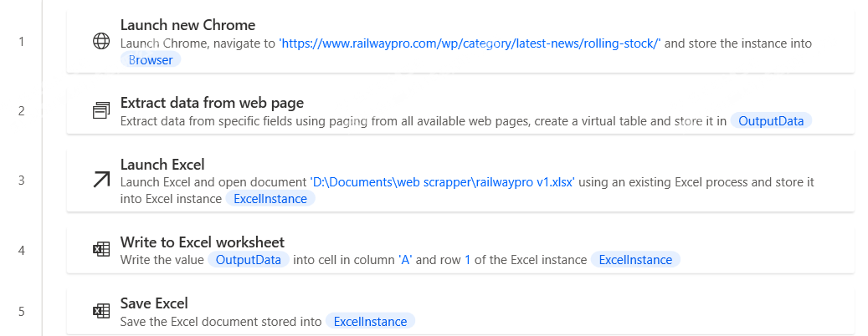Viewport: 868px width, 336px height.
Task: Click the arrow icon for Launch Excel
Action: 101,181
